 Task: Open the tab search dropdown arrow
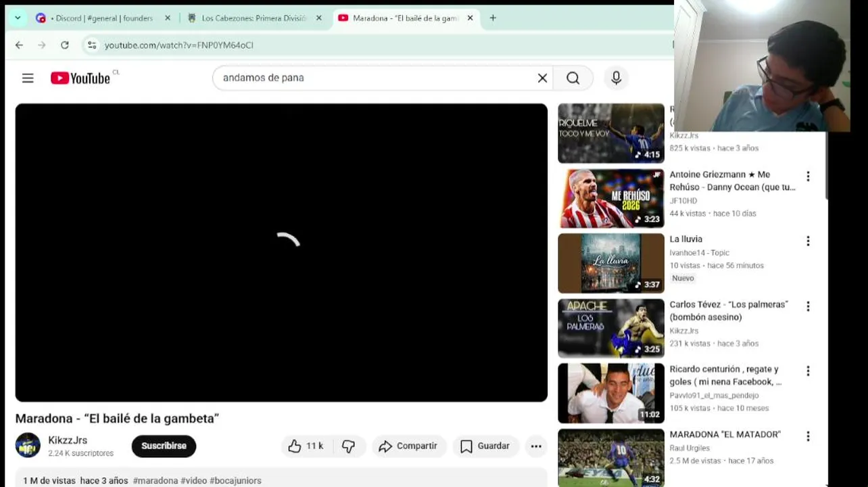point(18,18)
